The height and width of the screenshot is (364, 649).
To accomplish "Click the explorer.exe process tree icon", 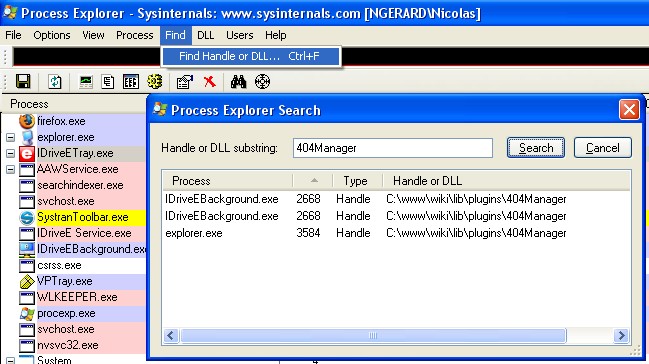I will (27, 137).
